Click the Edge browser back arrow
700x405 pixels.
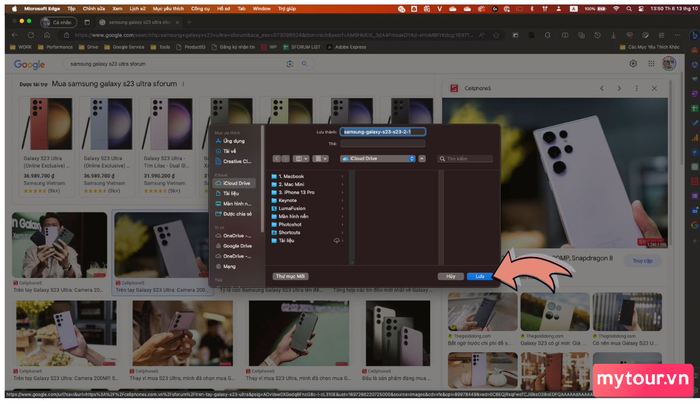pos(15,35)
